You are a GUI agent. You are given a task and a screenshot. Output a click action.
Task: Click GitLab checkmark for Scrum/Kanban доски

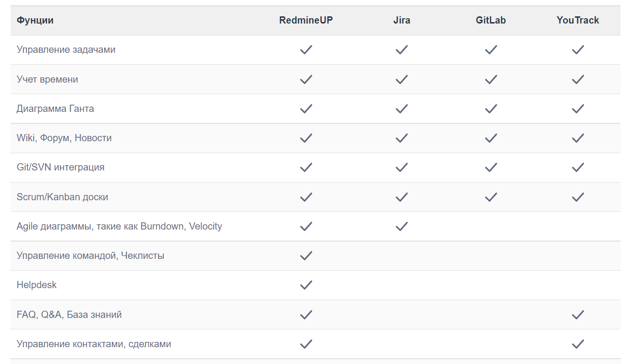(490, 197)
